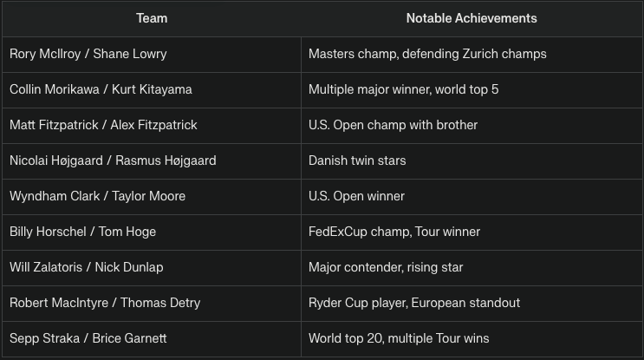Click 'Masters champ, defending Zurich champs' text

click(x=427, y=54)
